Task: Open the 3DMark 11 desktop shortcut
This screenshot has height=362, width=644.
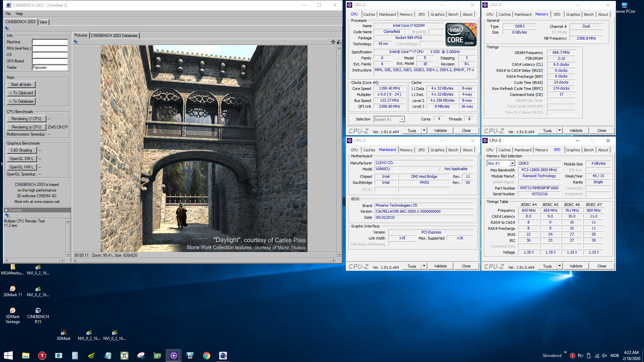Action: pos(13,291)
